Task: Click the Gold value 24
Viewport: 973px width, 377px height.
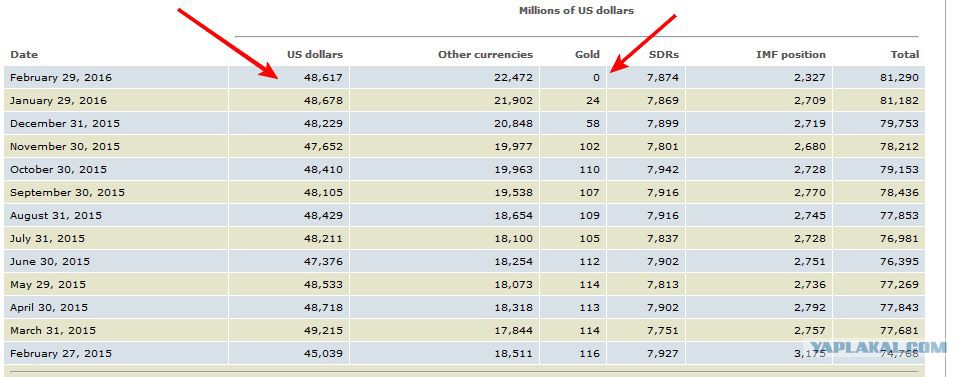Action: pos(593,100)
